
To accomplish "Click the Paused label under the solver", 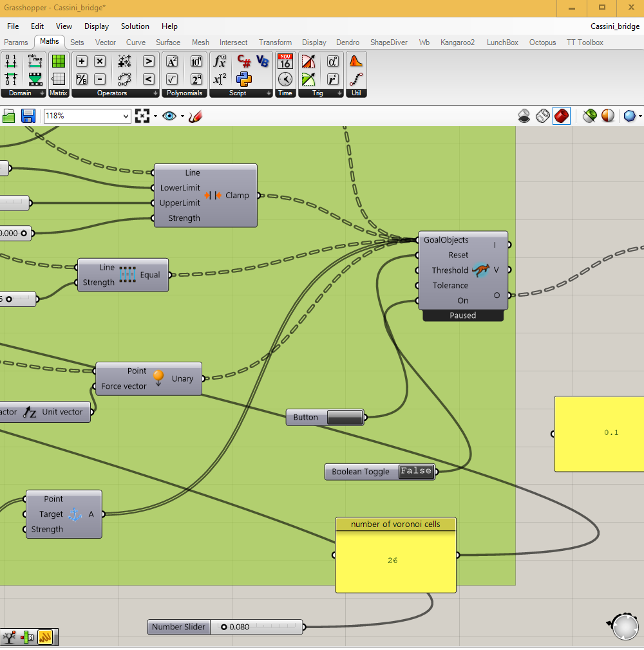I will click(x=462, y=315).
